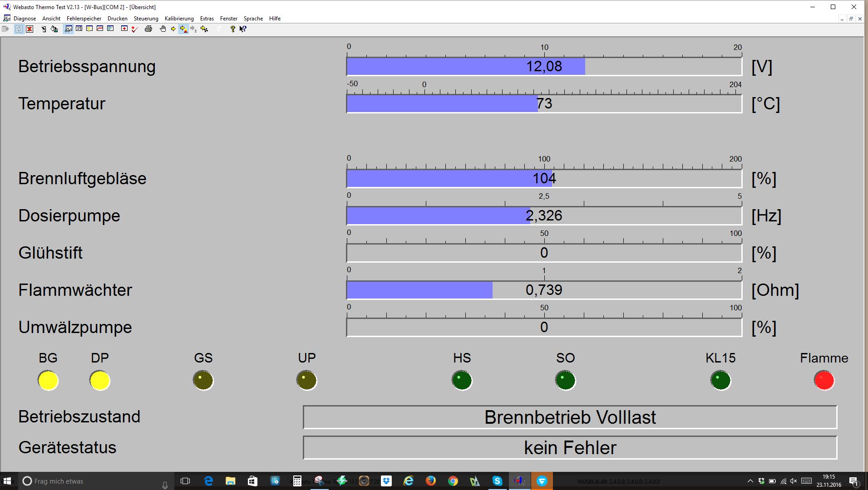
Task: Click the printer icon in the toolbar
Action: [148, 29]
